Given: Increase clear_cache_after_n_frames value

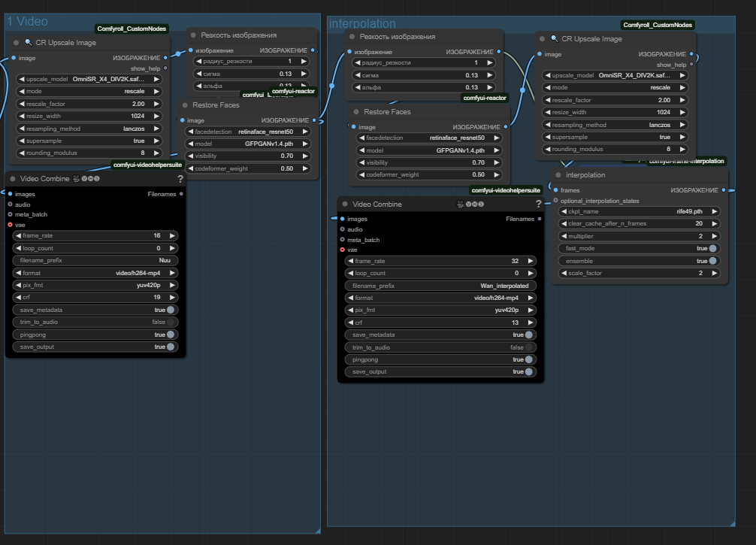Looking at the screenshot, I should 715,224.
